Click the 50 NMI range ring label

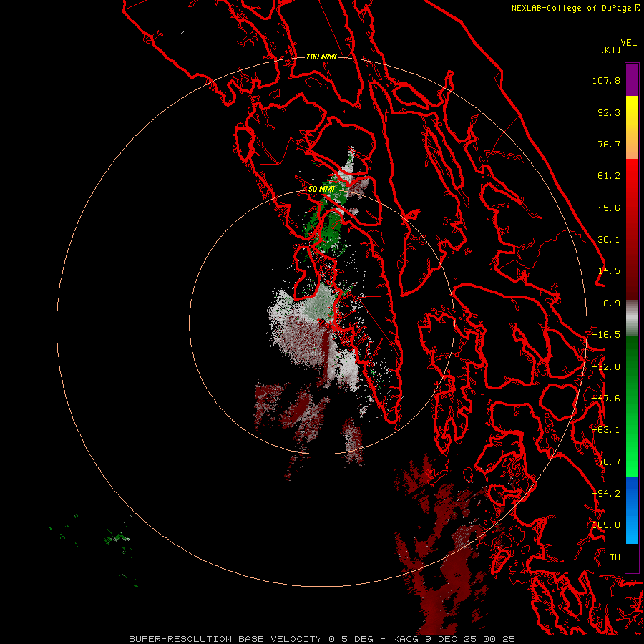point(321,190)
